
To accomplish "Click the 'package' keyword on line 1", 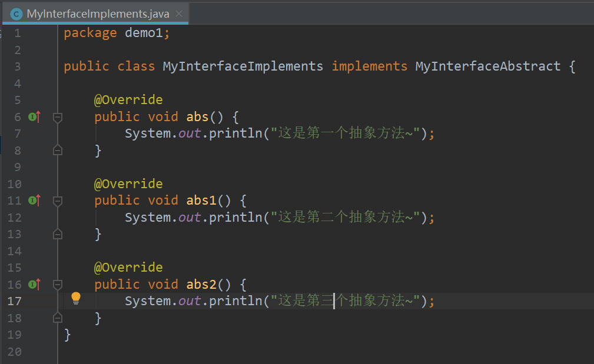I will pos(90,34).
